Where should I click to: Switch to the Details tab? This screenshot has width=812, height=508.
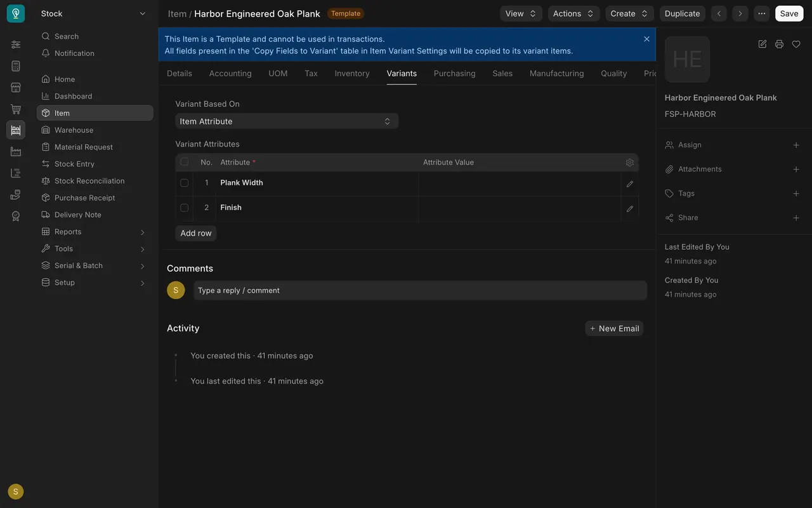coord(180,74)
